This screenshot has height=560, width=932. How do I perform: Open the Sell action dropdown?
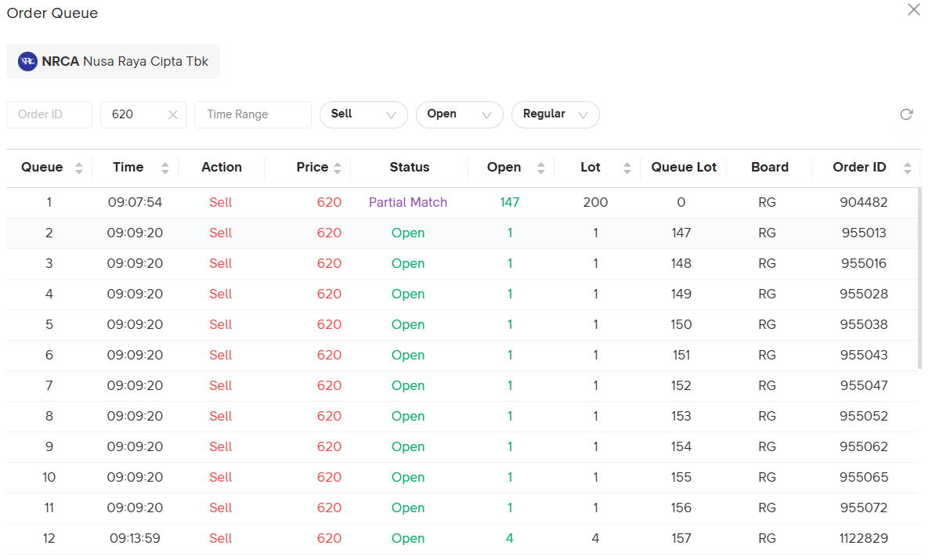(363, 114)
